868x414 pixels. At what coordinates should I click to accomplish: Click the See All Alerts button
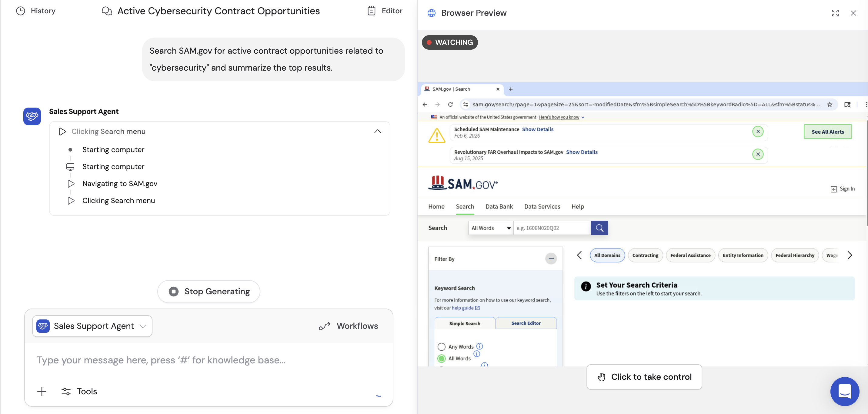[828, 131]
